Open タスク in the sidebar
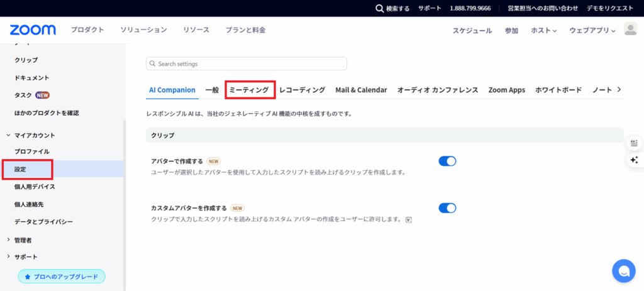The width and height of the screenshot is (644, 291). point(23,96)
